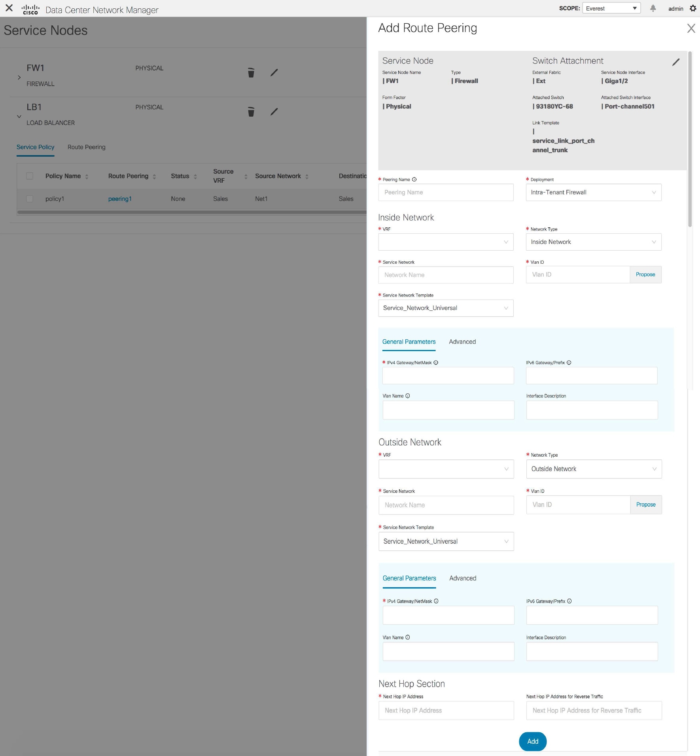Click info icon for Outside IPv4 Gateway/NetMask

click(x=436, y=601)
